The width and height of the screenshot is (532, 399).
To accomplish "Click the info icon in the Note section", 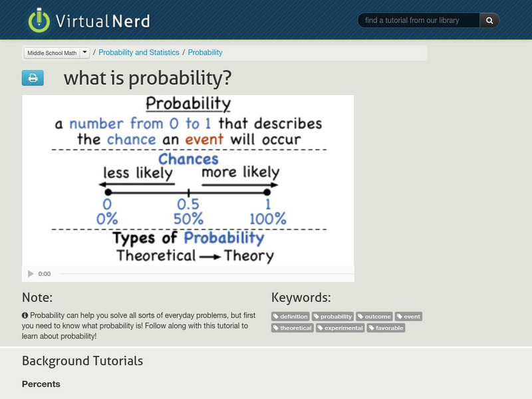I will (x=25, y=314).
